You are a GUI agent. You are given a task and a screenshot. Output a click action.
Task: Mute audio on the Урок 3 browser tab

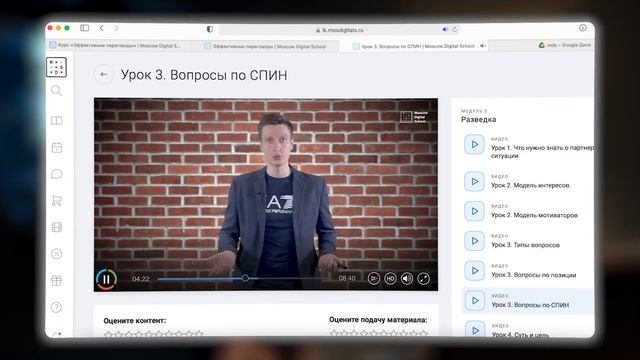483,46
